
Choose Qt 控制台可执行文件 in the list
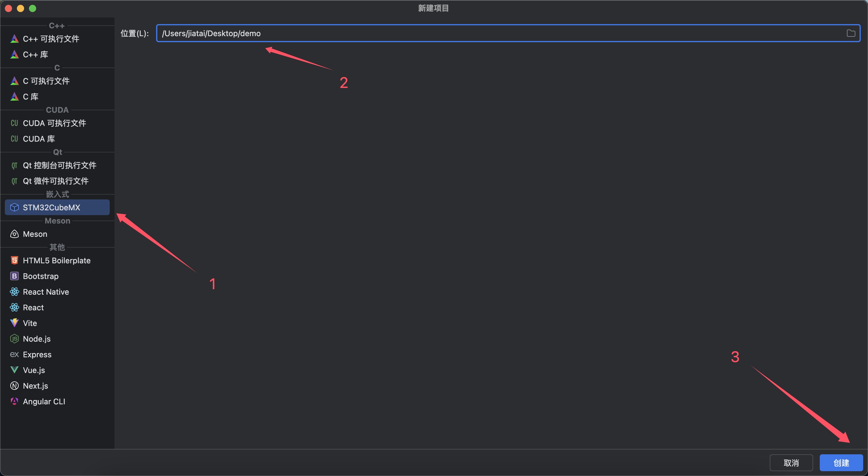coord(59,165)
